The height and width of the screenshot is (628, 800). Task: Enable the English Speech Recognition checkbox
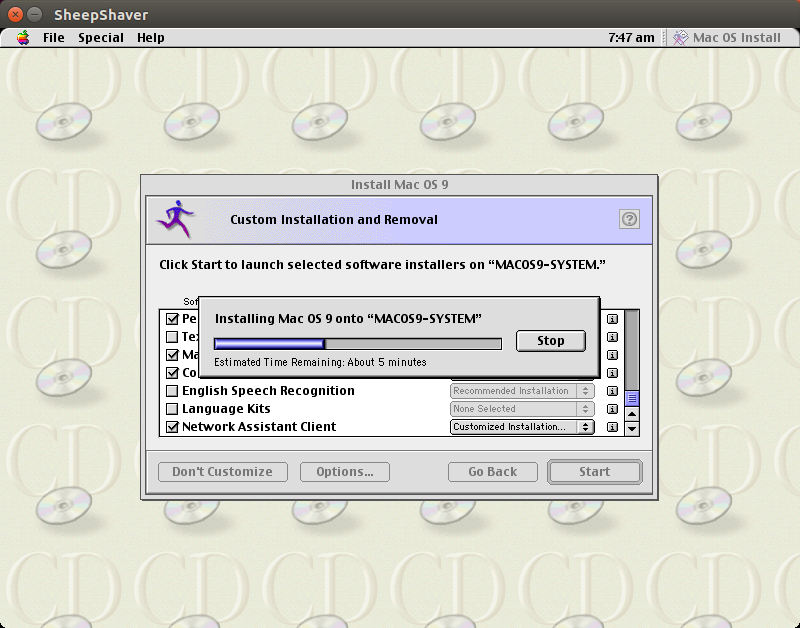(174, 390)
